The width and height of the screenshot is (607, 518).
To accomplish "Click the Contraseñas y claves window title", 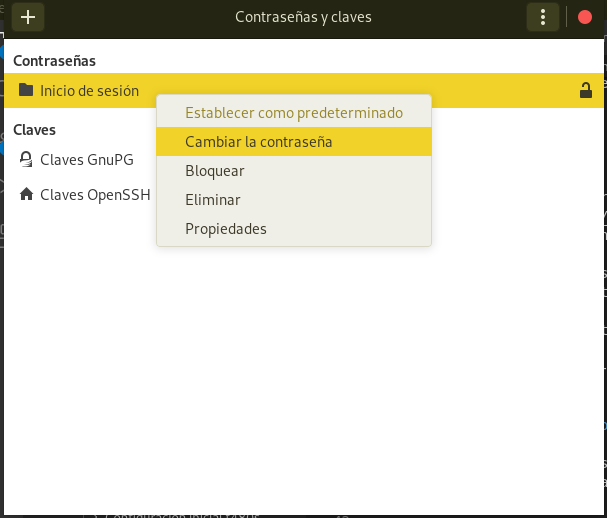I will tap(303, 17).
